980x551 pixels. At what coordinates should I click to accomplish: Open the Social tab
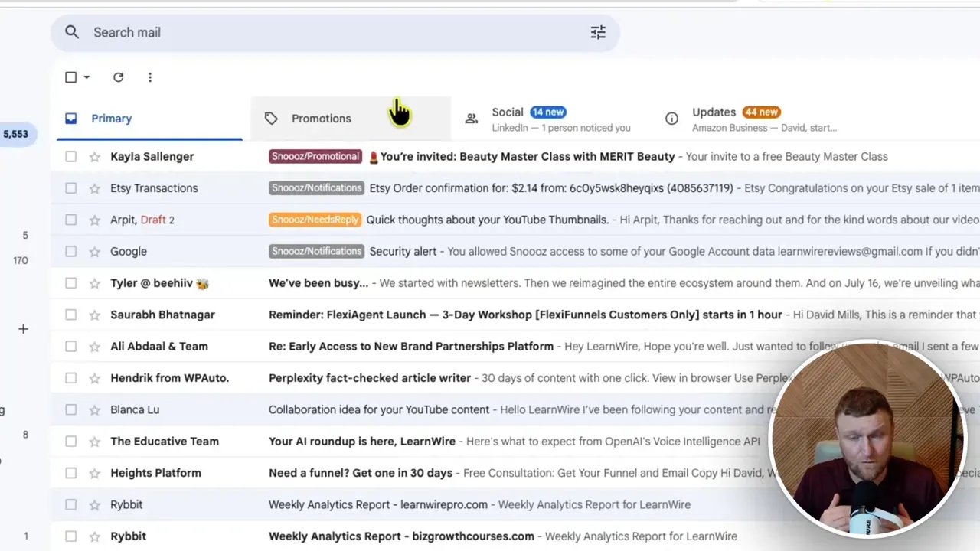tap(551, 119)
